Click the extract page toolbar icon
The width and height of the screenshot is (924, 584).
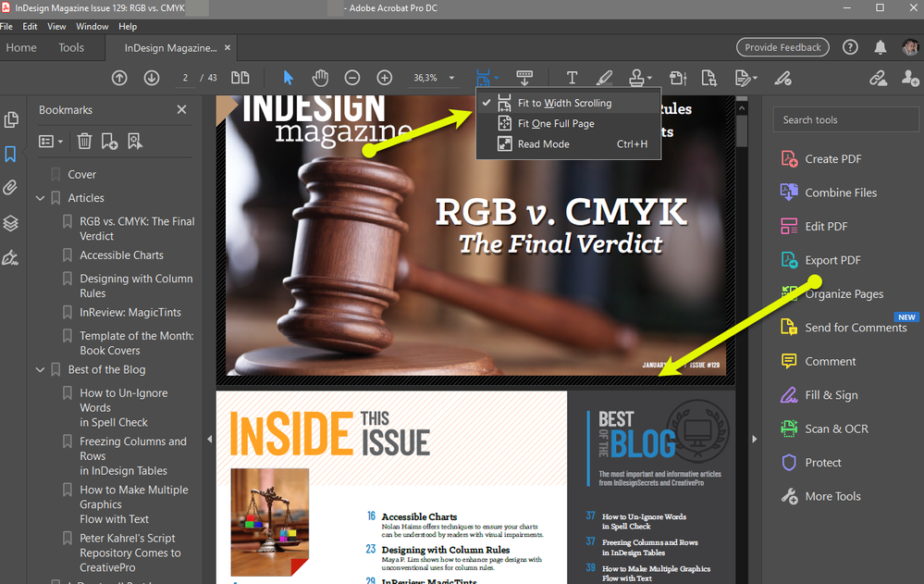[708, 78]
